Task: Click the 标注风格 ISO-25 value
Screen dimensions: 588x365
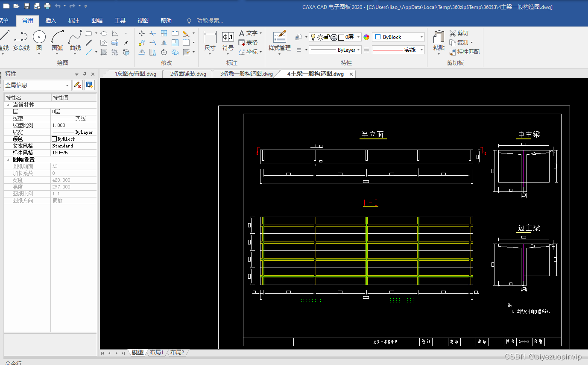Action: coord(73,153)
